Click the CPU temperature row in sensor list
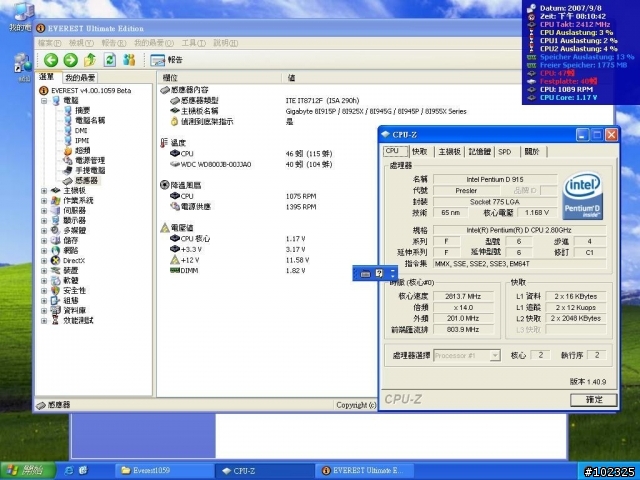The width and height of the screenshot is (640, 480). (x=251, y=154)
